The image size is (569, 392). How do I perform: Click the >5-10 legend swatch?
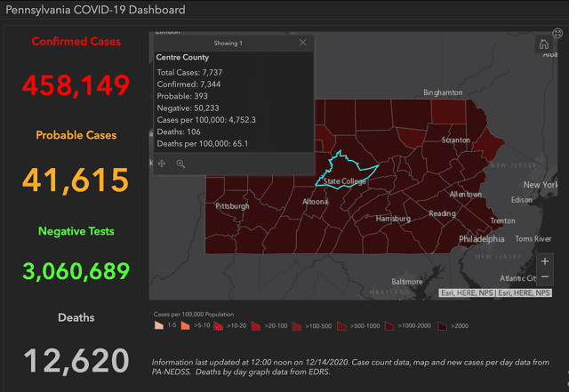(x=186, y=325)
